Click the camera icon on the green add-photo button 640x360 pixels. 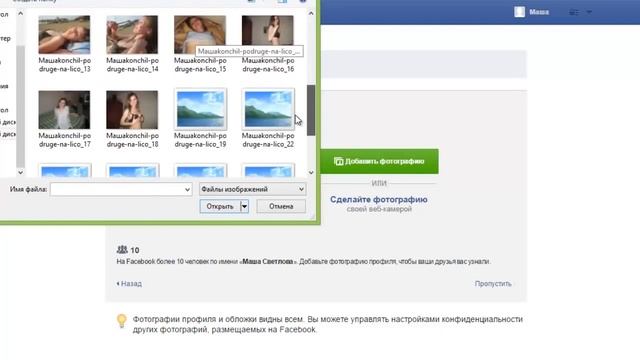pos(338,161)
